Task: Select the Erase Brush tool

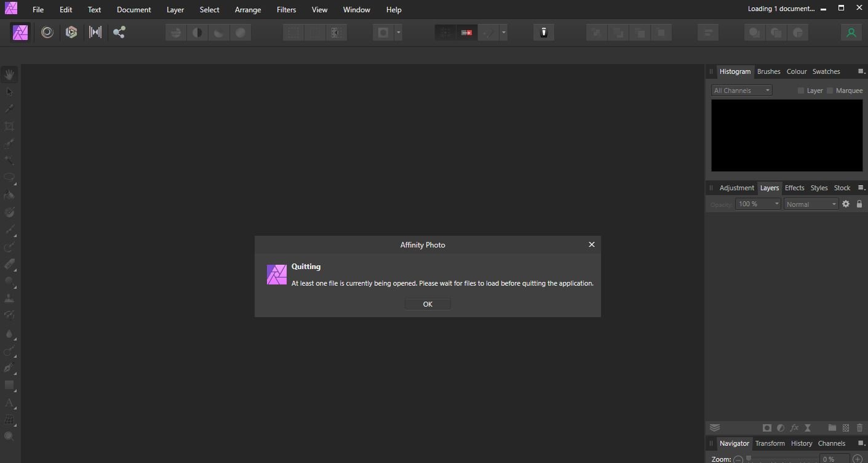Action: (9, 264)
